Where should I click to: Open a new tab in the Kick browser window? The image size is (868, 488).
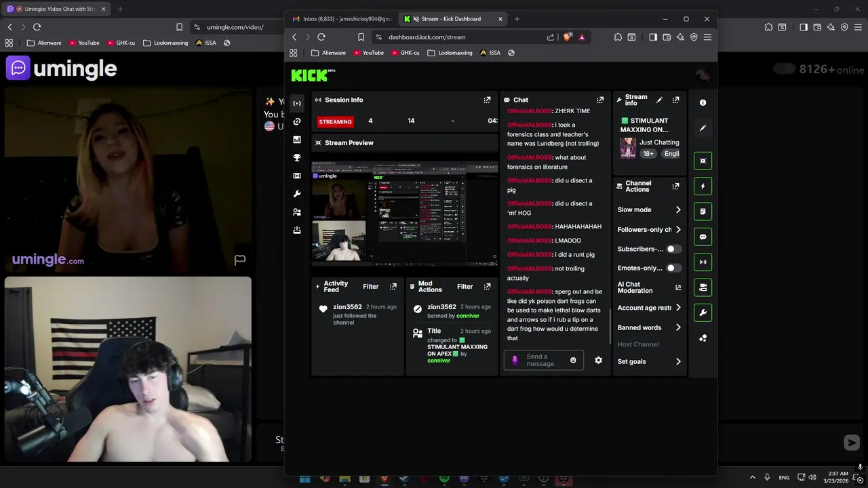(x=517, y=19)
